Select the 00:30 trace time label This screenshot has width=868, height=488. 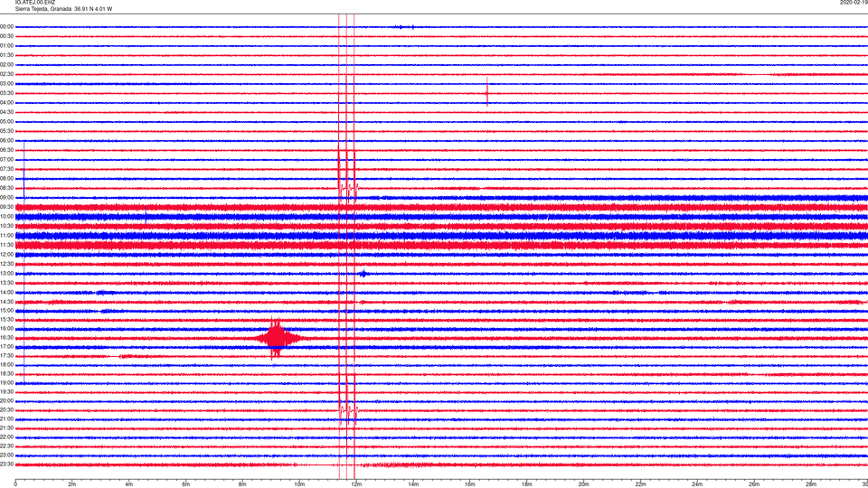[x=7, y=36]
